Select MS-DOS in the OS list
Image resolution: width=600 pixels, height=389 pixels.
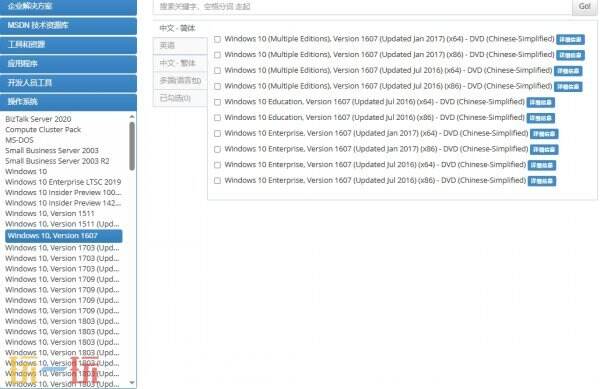click(x=19, y=140)
